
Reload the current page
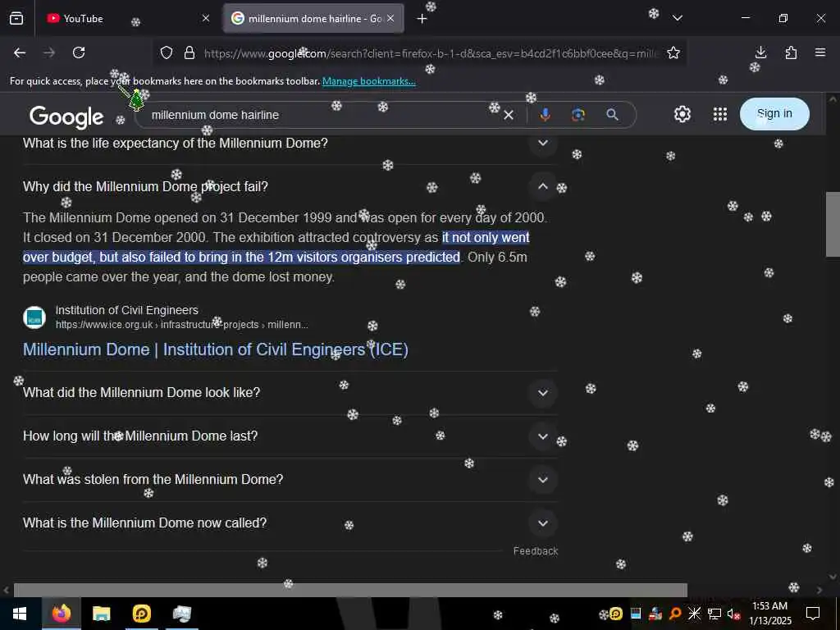(79, 52)
